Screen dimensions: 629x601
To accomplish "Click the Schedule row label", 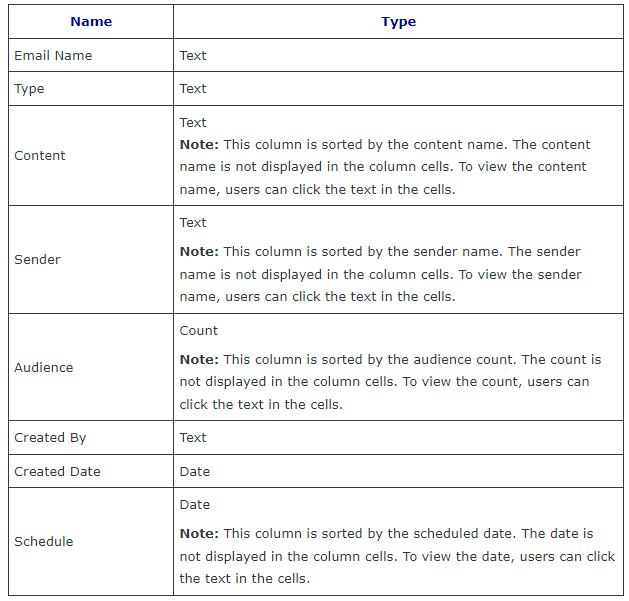I will tap(44, 542).
